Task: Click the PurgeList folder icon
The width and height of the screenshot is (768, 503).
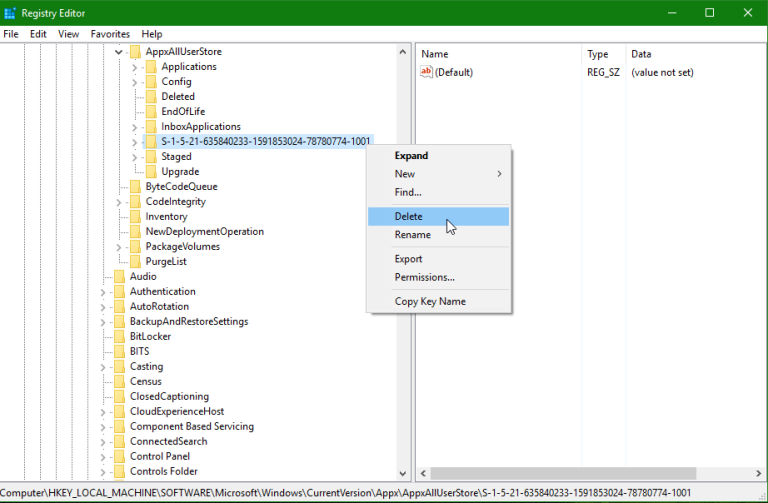Action: [135, 262]
